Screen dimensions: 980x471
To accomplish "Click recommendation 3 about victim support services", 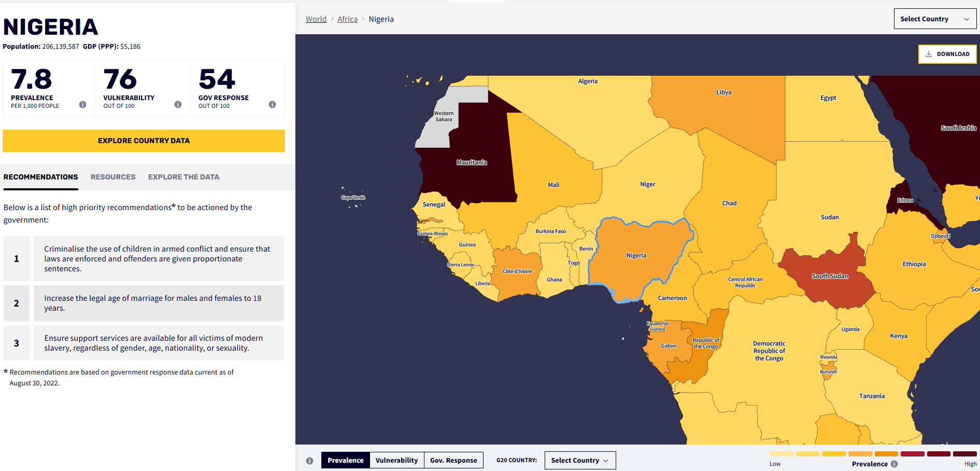I will (159, 343).
